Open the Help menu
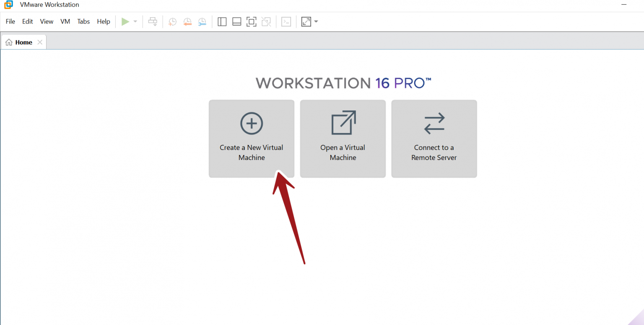644x325 pixels. [103, 21]
